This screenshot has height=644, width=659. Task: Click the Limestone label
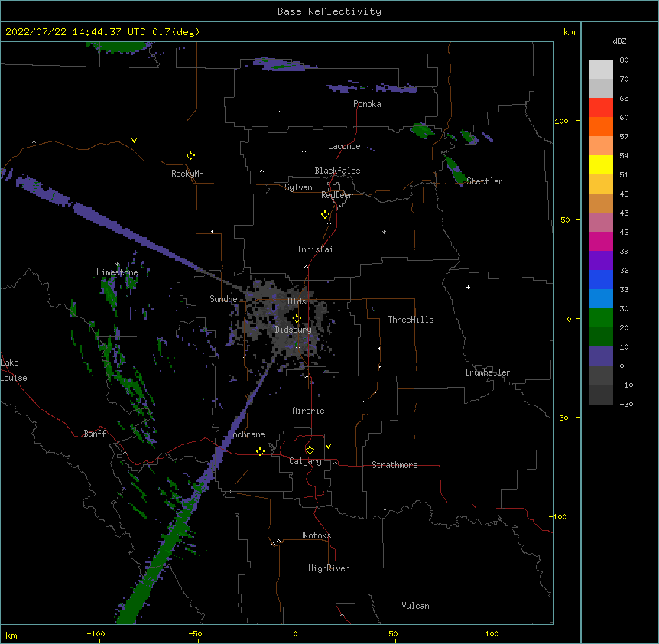[117, 272]
